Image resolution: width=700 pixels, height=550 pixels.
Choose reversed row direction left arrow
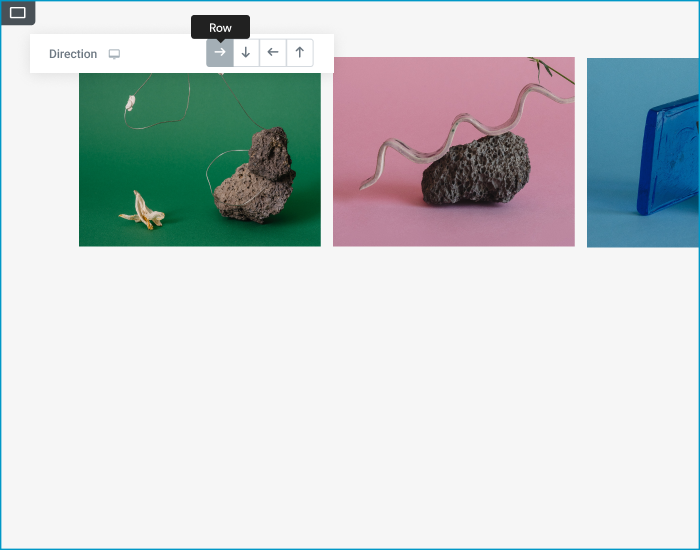(273, 53)
